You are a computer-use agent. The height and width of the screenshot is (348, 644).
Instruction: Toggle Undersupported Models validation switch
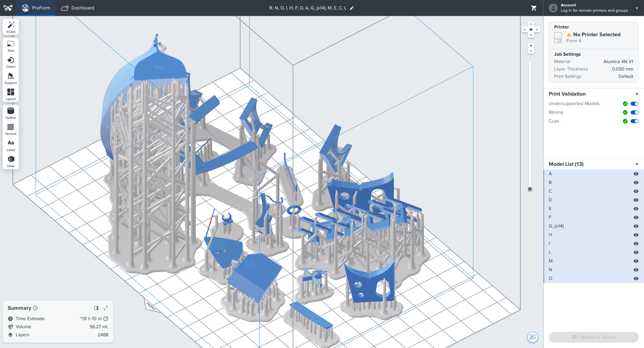635,104
